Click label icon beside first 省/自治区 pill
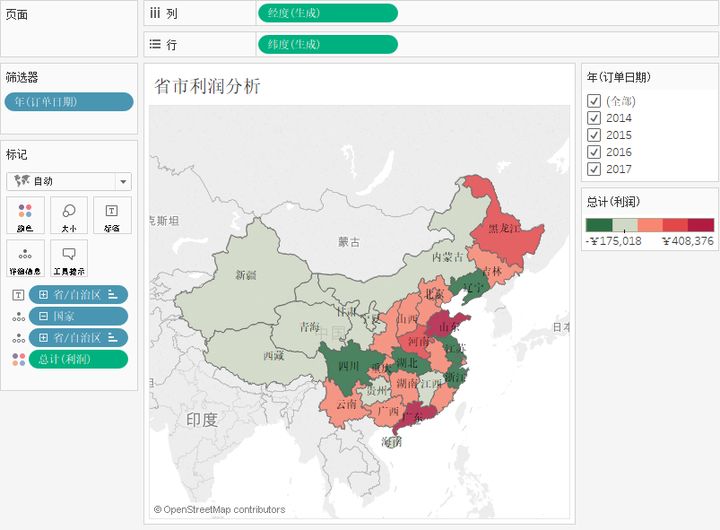720x530 pixels. (x=18, y=295)
